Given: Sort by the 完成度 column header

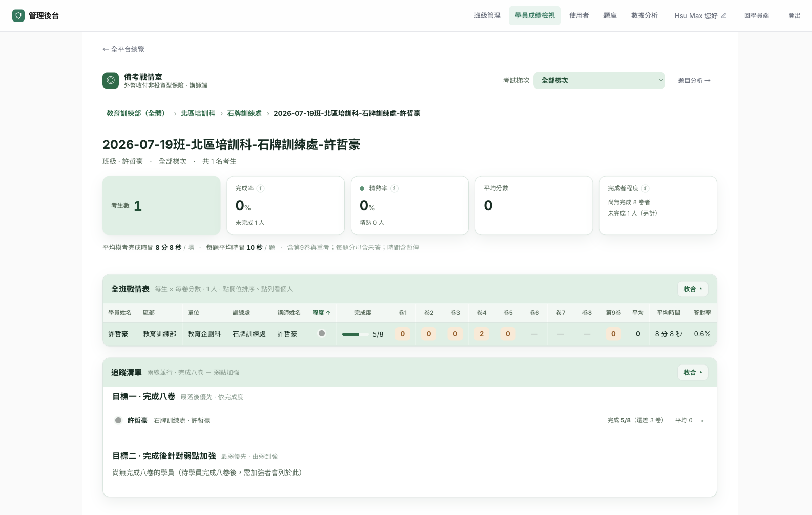Looking at the screenshot, I should (x=363, y=312).
